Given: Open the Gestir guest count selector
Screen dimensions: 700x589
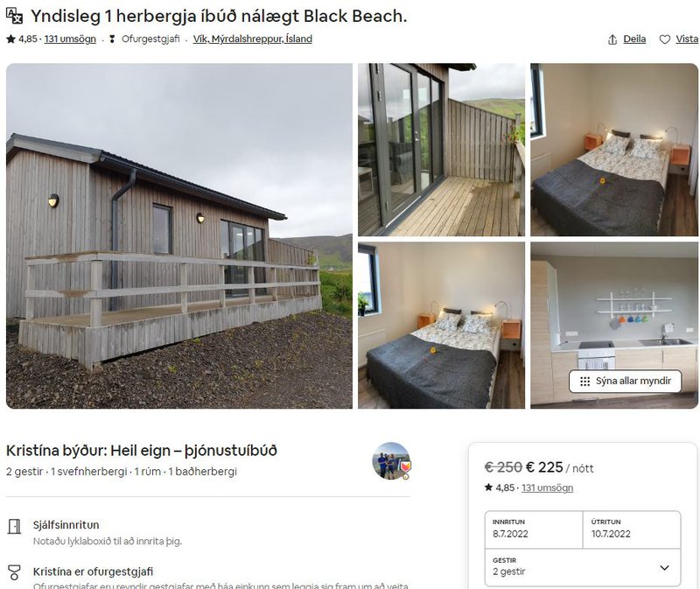Looking at the screenshot, I should 583,567.
